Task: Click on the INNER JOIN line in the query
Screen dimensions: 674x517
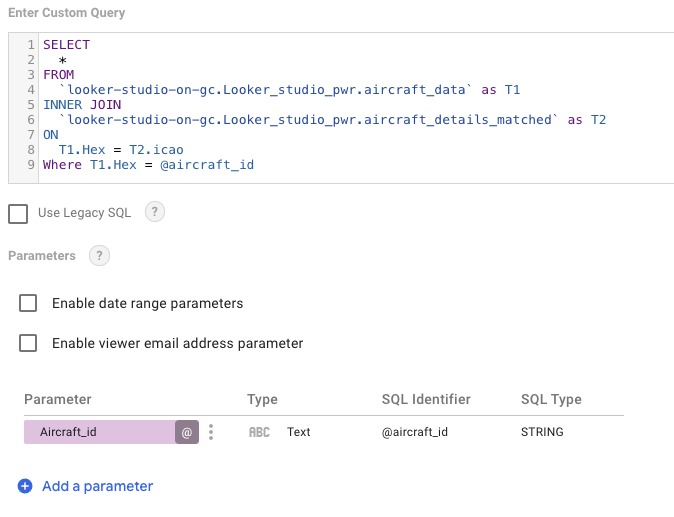Action: [x=82, y=105]
